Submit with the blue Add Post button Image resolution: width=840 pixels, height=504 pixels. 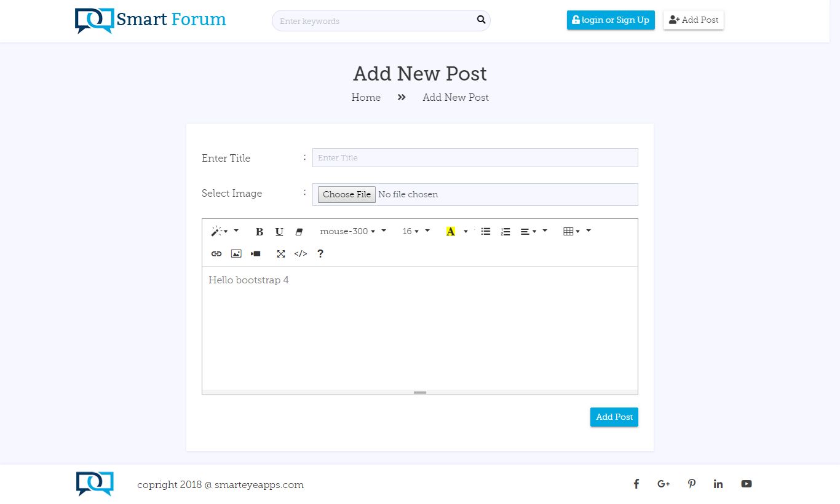coord(614,417)
